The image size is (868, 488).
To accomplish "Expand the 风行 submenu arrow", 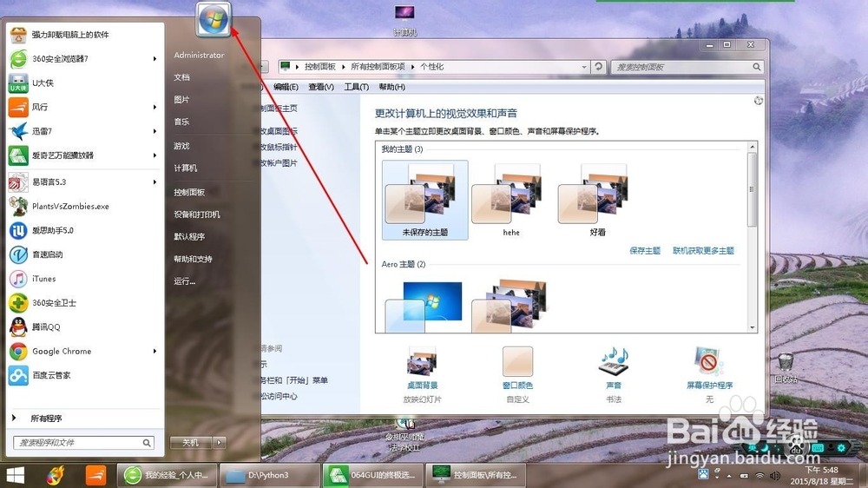I will 155,107.
